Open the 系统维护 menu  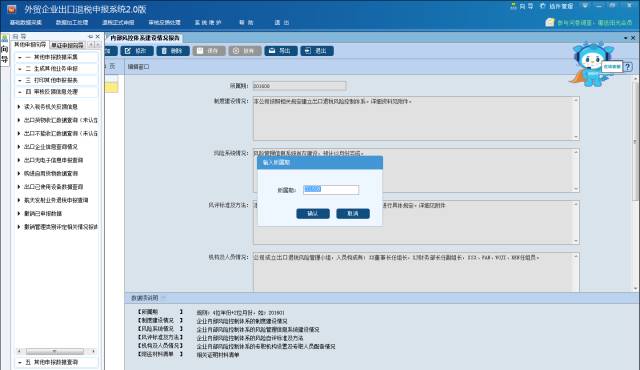[x=208, y=22]
